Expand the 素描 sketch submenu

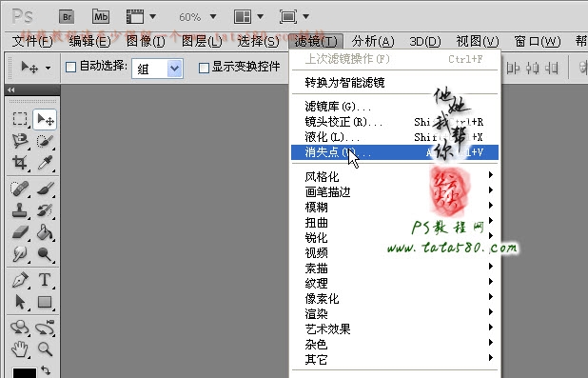[395, 268]
